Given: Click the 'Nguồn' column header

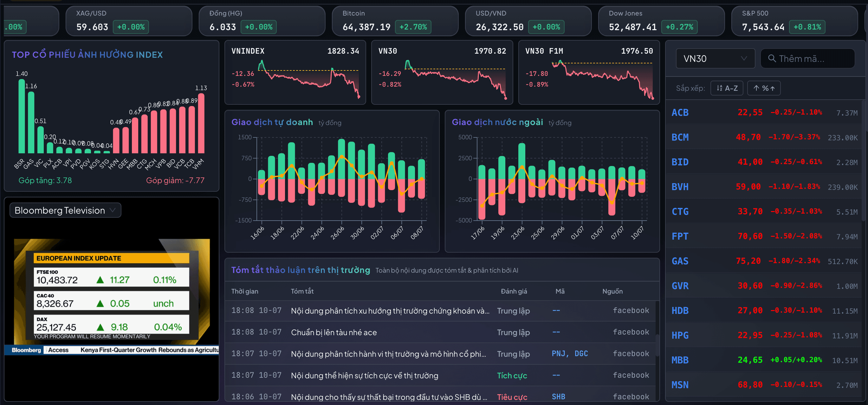Looking at the screenshot, I should pyautogui.click(x=612, y=291).
